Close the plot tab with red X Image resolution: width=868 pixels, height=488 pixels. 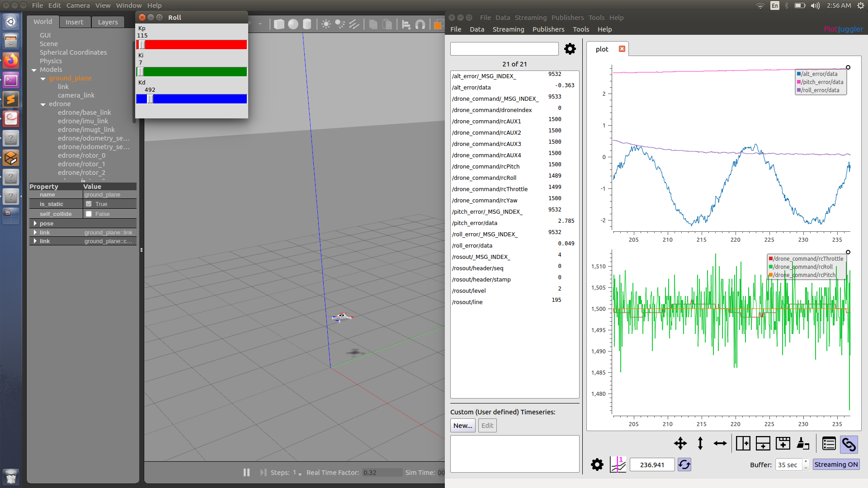pyautogui.click(x=622, y=49)
